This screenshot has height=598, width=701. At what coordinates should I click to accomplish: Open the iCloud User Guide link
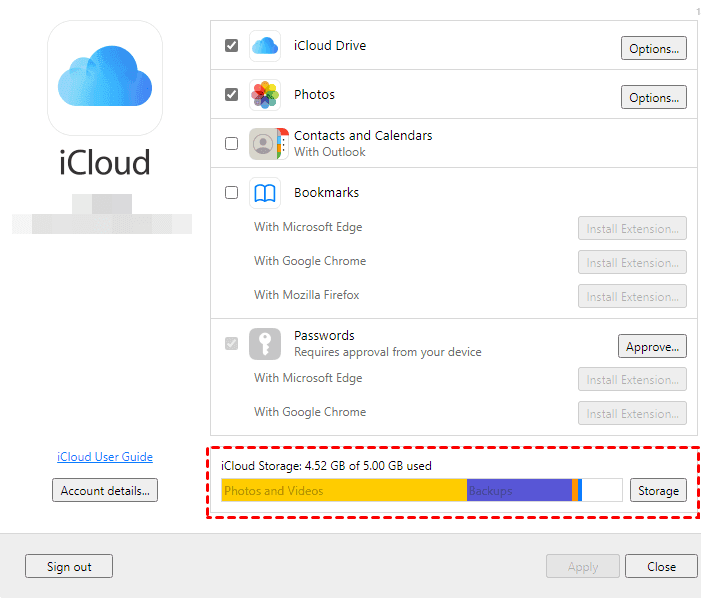105,457
